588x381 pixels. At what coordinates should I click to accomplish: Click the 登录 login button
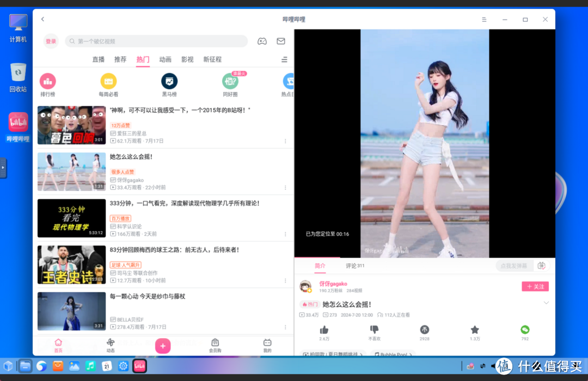pos(51,41)
